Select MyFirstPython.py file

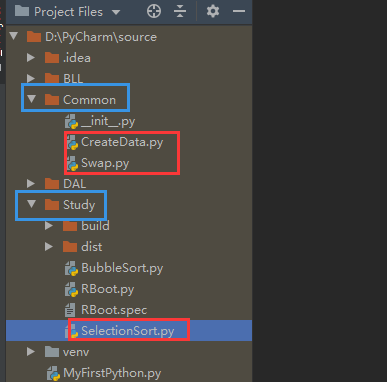point(112,373)
